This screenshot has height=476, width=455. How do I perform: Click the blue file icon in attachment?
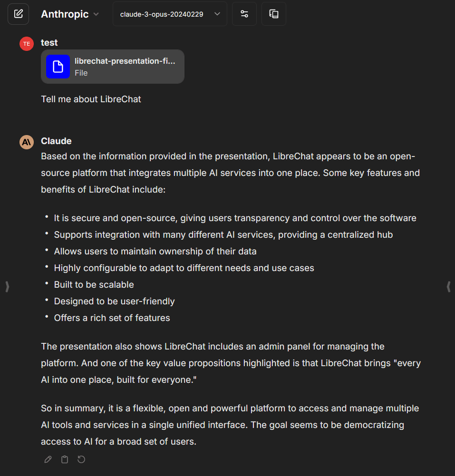(x=58, y=67)
